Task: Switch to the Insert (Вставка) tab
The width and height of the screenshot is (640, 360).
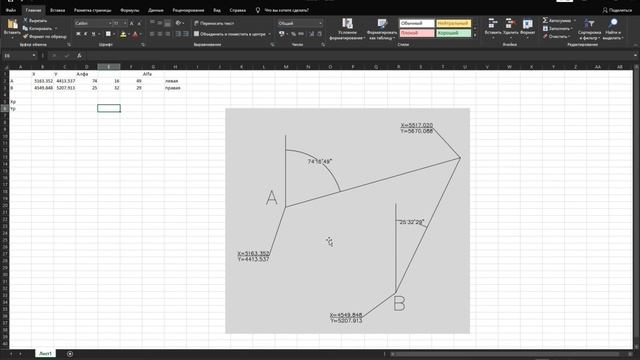Action: click(57, 10)
